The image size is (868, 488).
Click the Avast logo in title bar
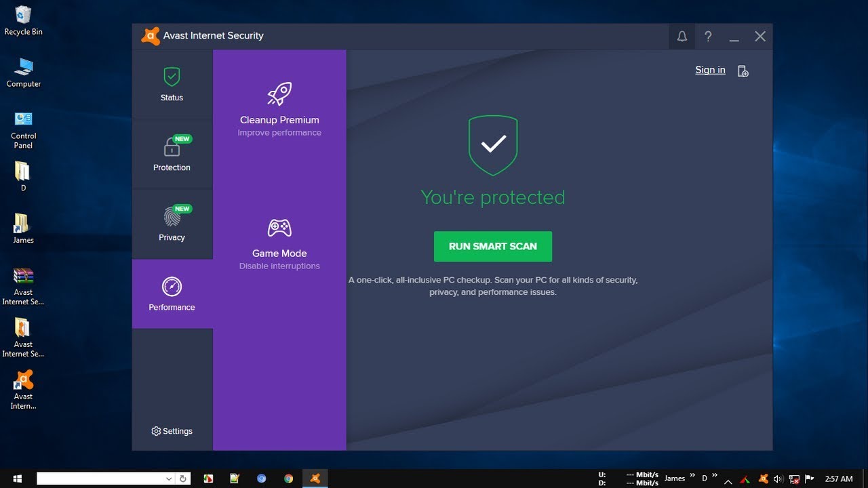point(151,36)
